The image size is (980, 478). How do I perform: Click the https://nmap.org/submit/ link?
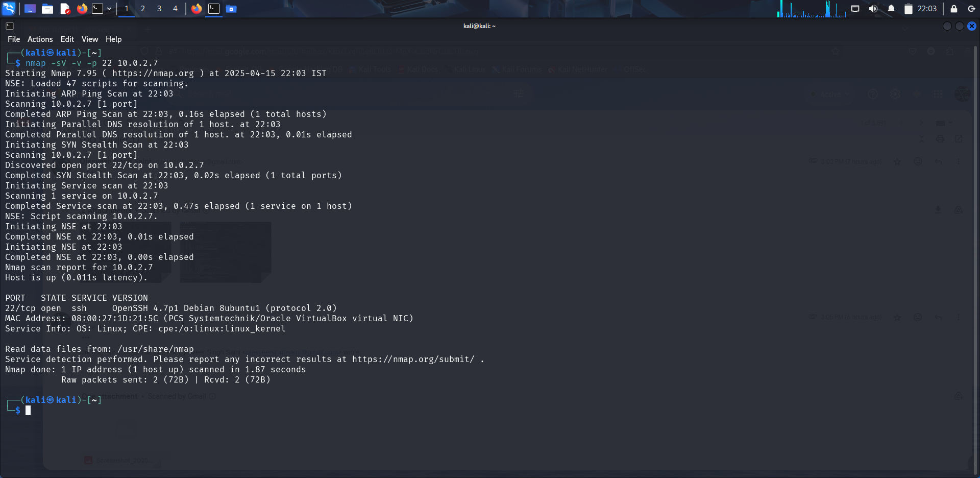pyautogui.click(x=413, y=360)
